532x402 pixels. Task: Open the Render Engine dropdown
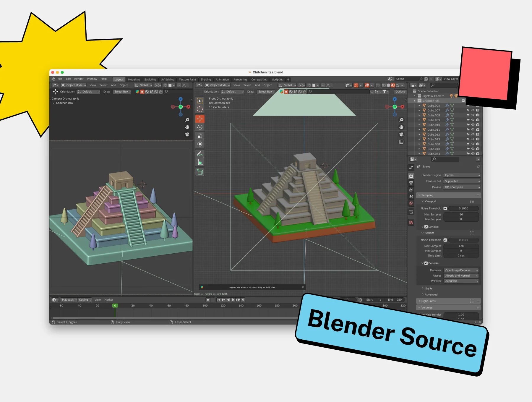(x=462, y=175)
